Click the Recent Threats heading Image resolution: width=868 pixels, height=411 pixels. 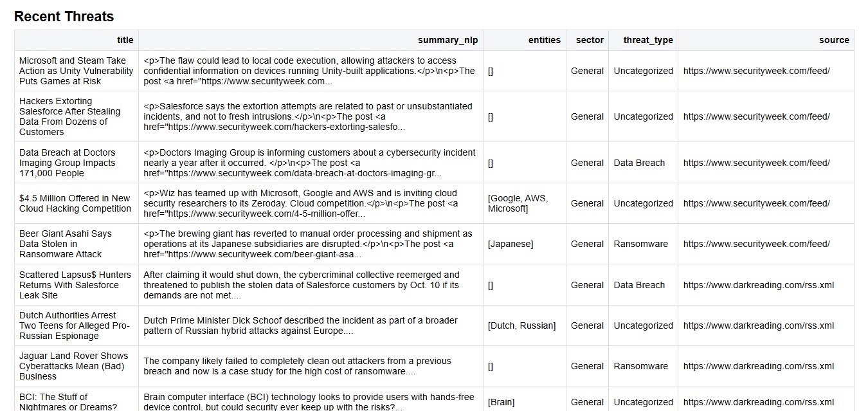click(64, 17)
